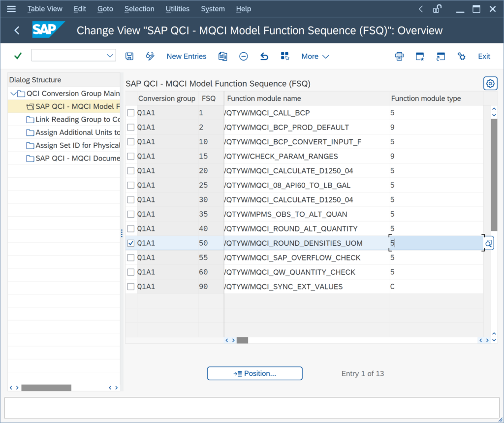Select checkbox for FSQ 55 row
The width and height of the screenshot is (504, 423).
click(130, 258)
